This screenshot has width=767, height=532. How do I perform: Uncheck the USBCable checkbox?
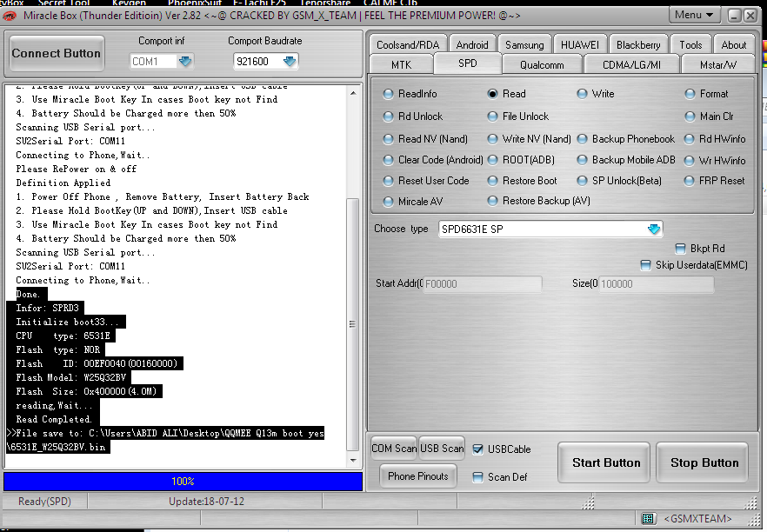(x=478, y=449)
